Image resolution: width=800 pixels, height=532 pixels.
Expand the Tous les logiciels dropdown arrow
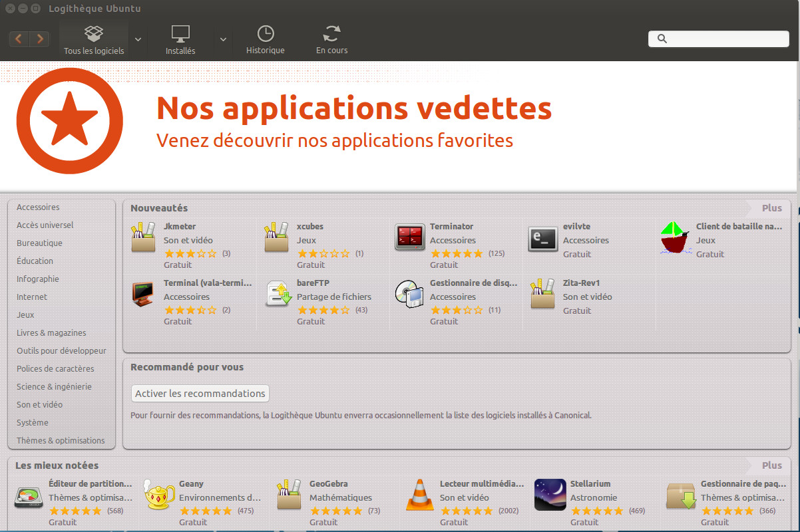(x=138, y=39)
